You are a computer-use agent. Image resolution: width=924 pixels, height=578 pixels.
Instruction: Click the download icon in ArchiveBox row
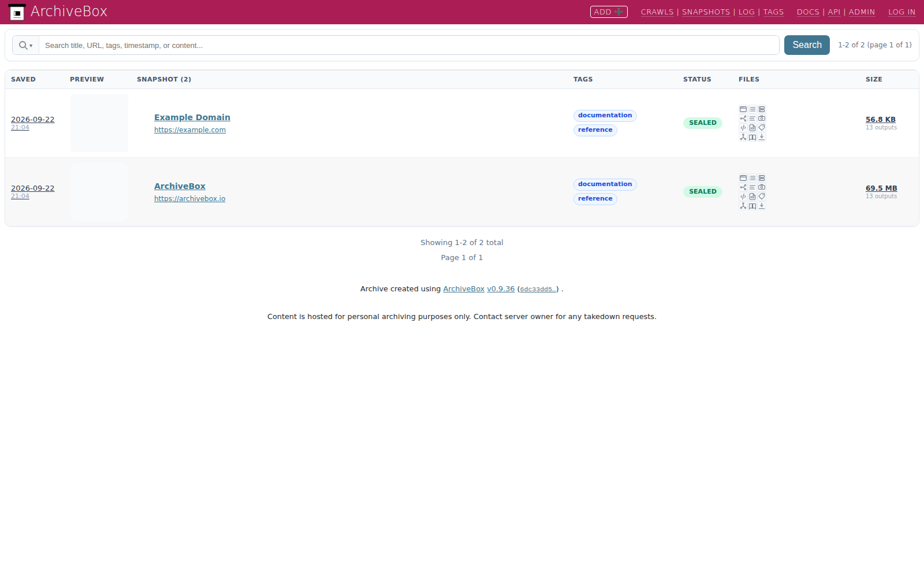pyautogui.click(x=762, y=206)
